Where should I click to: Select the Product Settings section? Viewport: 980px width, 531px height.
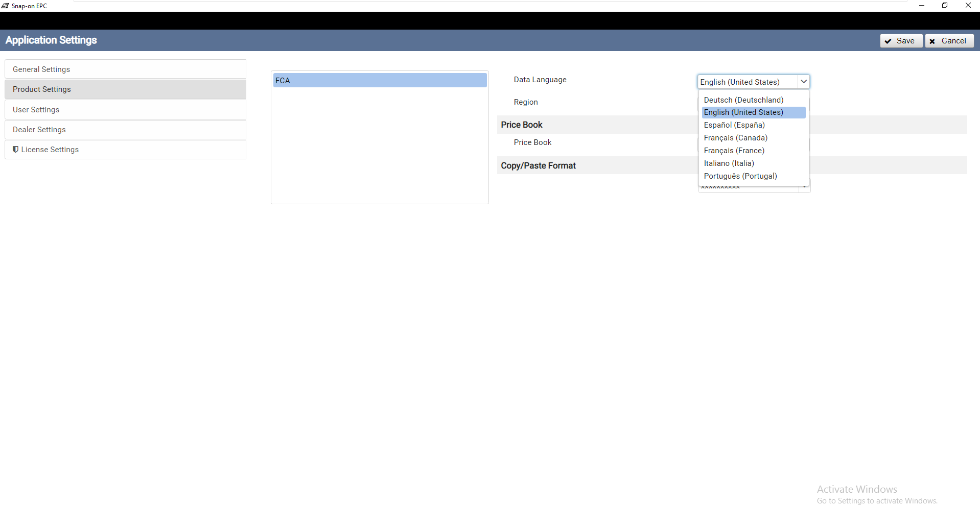point(125,89)
